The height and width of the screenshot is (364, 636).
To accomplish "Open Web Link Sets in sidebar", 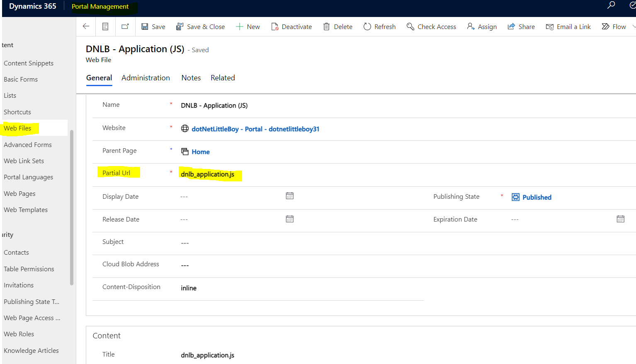I will [x=24, y=161].
